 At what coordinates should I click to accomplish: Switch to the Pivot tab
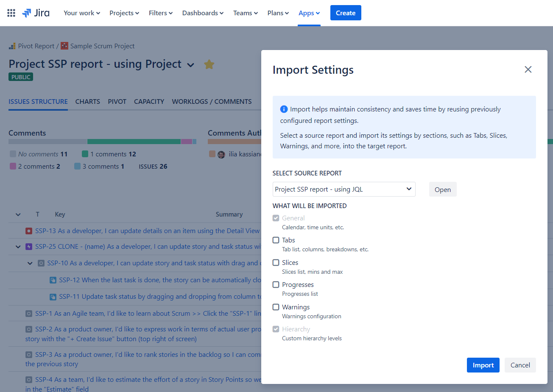click(x=117, y=102)
